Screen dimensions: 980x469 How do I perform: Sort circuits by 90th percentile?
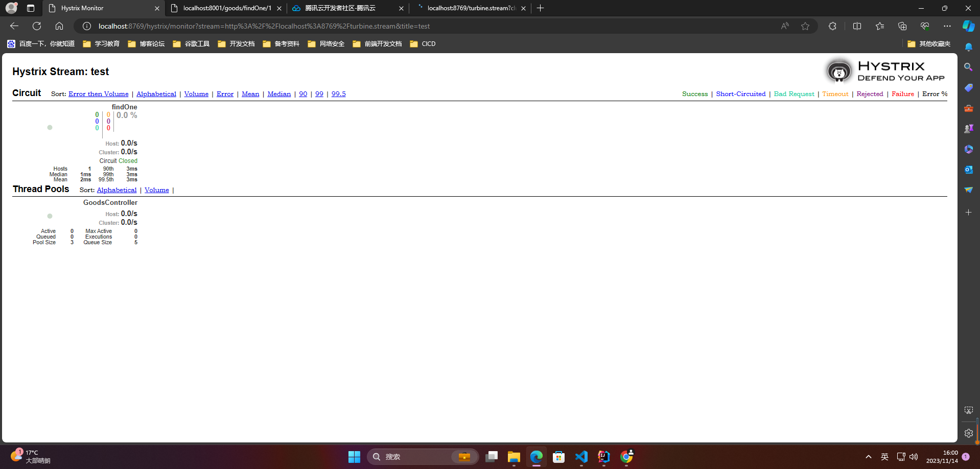point(303,94)
